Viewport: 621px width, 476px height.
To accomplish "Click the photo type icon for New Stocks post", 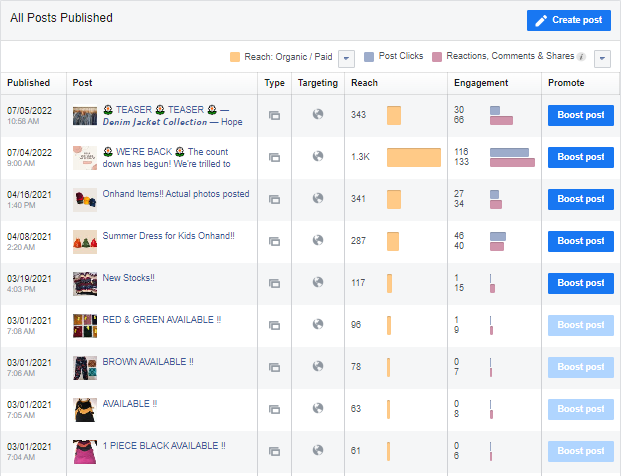I will click(x=274, y=283).
